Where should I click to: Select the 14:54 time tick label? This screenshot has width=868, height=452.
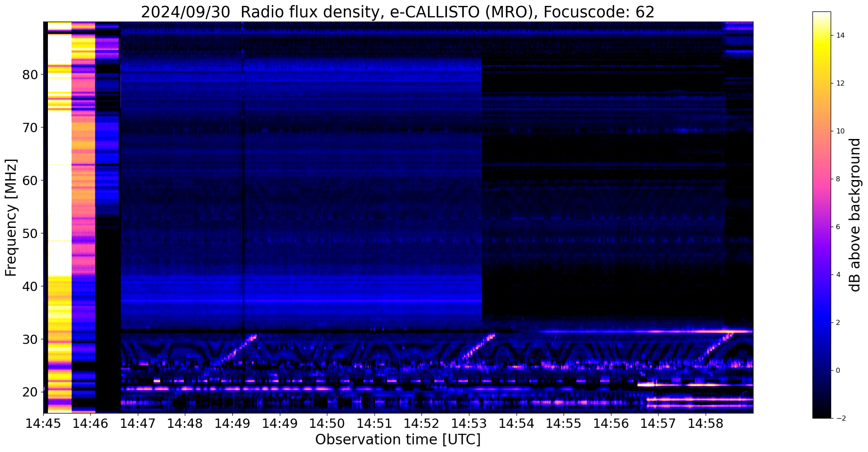[516, 423]
